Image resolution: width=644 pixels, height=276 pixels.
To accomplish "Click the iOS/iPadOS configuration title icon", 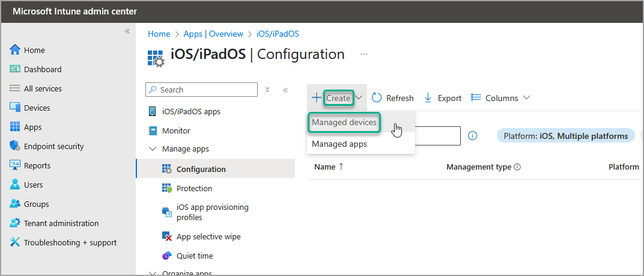I will click(x=156, y=58).
